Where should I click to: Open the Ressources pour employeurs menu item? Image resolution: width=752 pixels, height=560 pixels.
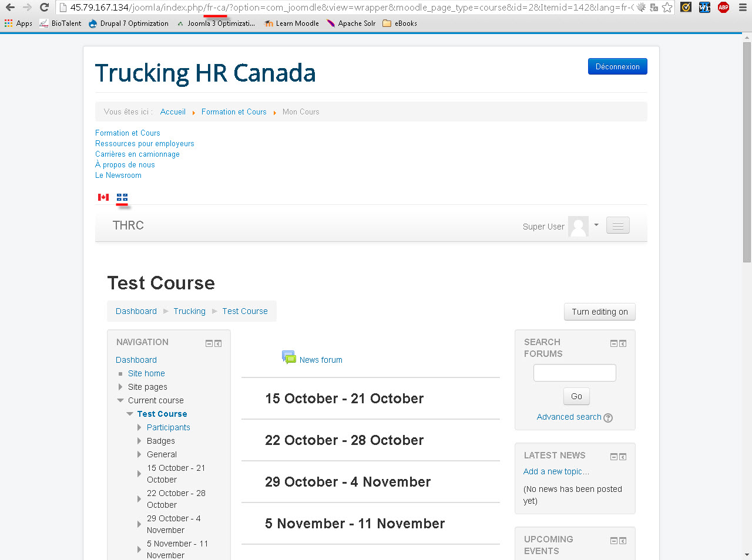click(145, 144)
